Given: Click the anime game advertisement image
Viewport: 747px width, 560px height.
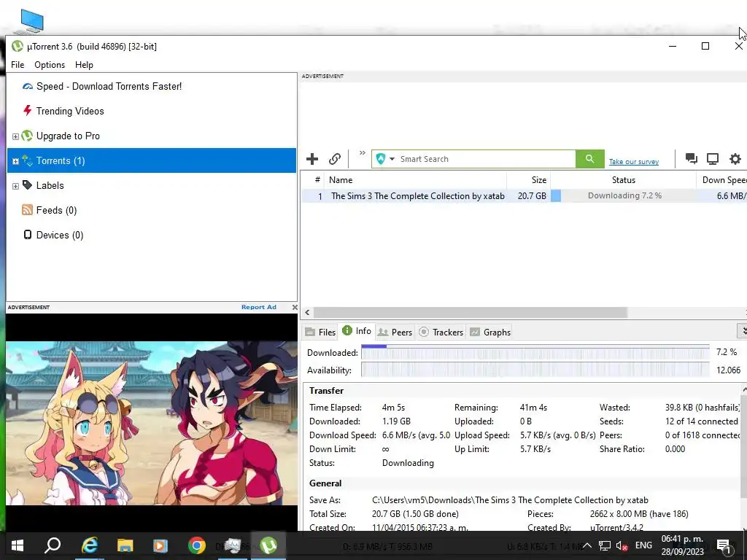Looking at the screenshot, I should [x=152, y=423].
